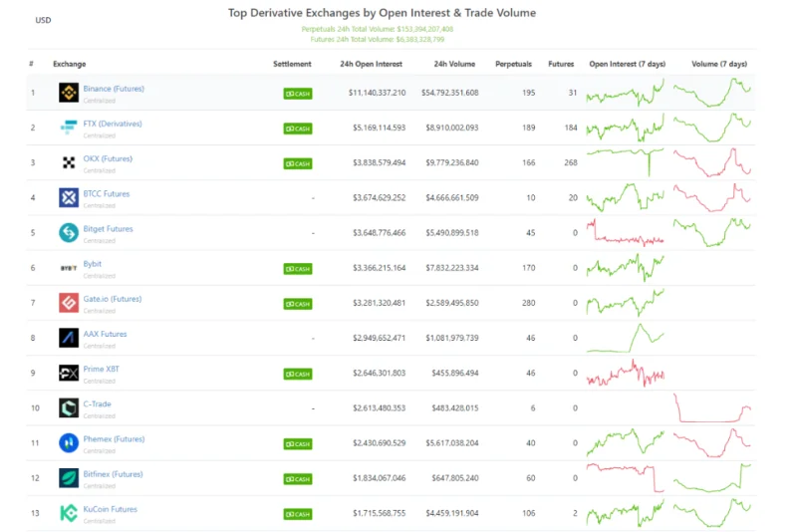The height and width of the screenshot is (532, 797).
Task: View AAX Futures open interest sparkline
Action: tap(626, 338)
